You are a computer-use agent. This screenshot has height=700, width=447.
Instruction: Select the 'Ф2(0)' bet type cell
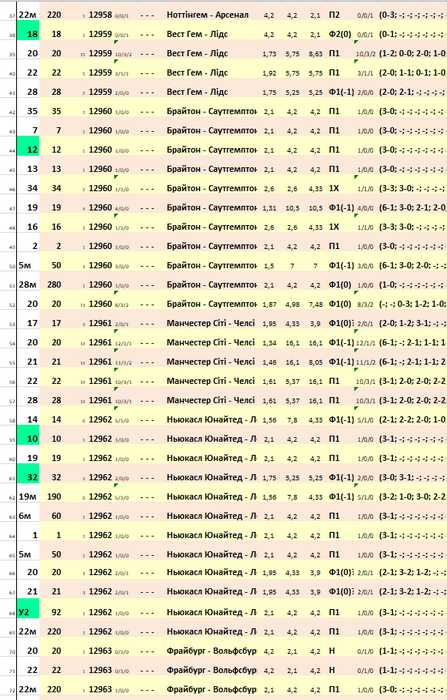tap(340, 34)
